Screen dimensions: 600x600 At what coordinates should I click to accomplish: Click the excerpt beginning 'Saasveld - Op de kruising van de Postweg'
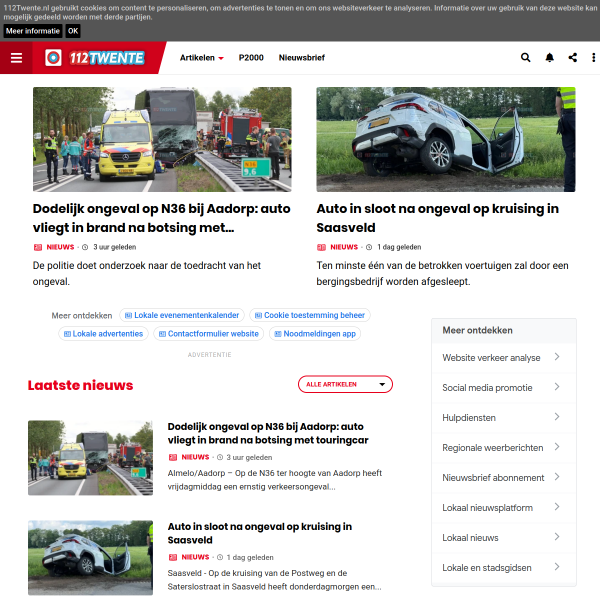pyautogui.click(x=274, y=580)
